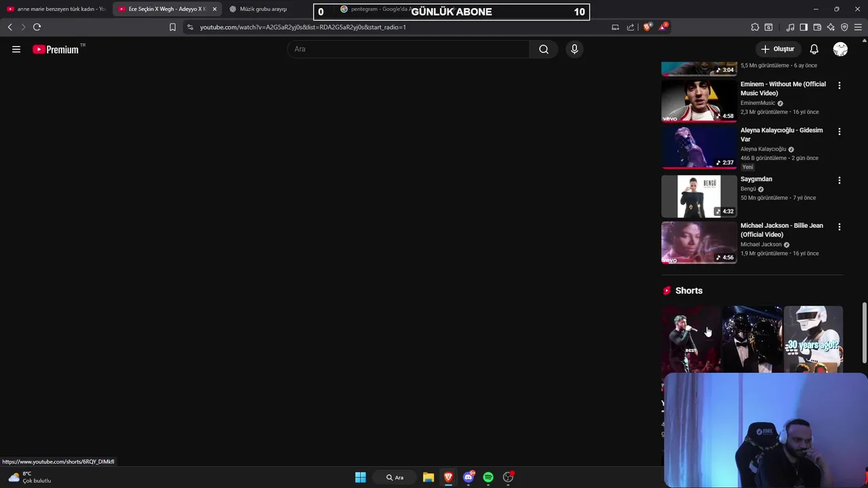Open the Brave playlist music note icon
The width and height of the screenshot is (868, 488).
coord(790,27)
